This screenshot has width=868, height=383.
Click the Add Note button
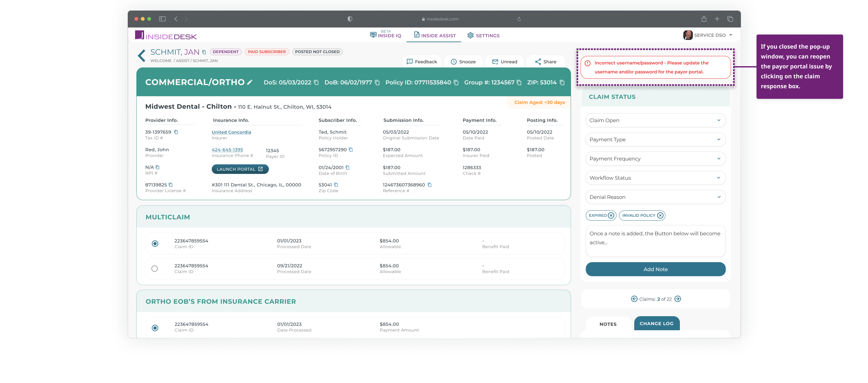(x=655, y=269)
